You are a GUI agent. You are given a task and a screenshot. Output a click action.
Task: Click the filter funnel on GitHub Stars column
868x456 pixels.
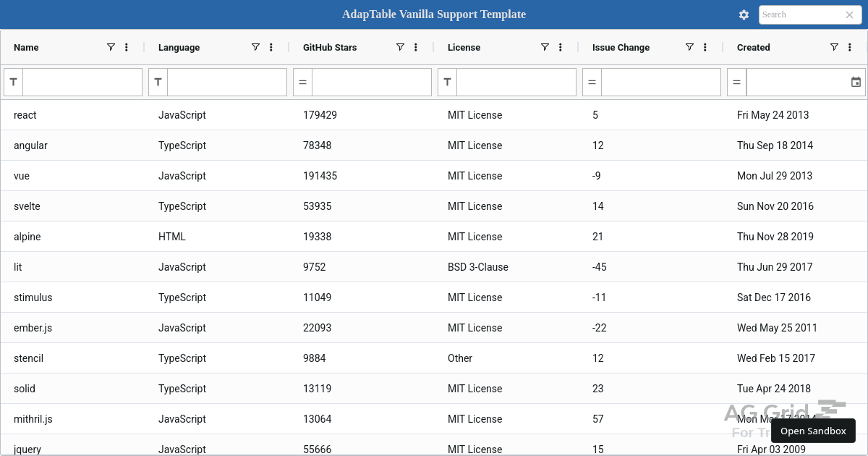point(400,47)
